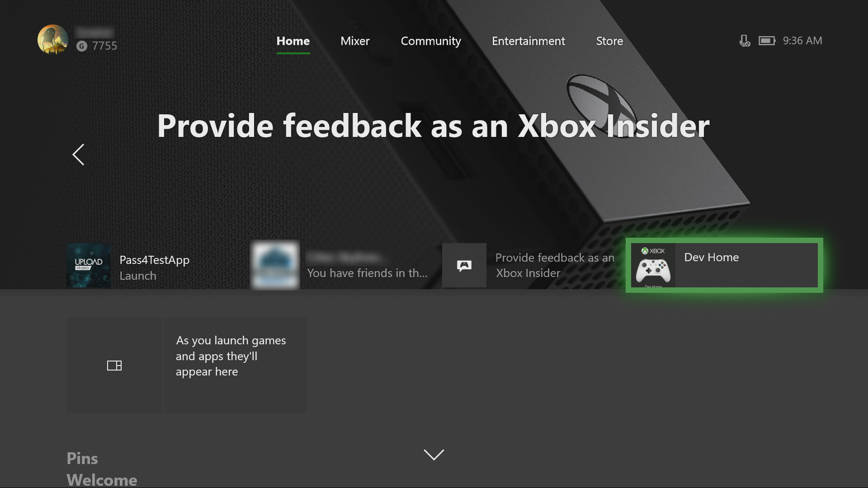Scroll down using the bottom chevron
868x488 pixels.
pyautogui.click(x=434, y=454)
